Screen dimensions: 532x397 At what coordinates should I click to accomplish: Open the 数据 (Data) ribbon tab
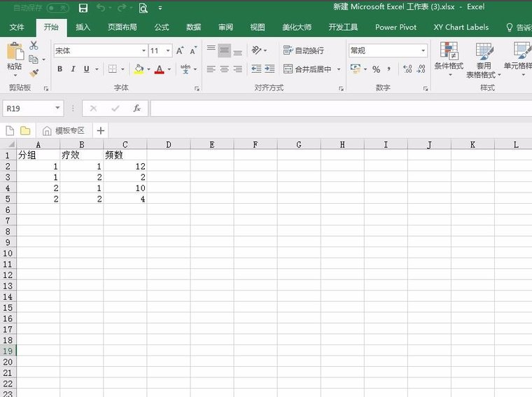tap(194, 27)
